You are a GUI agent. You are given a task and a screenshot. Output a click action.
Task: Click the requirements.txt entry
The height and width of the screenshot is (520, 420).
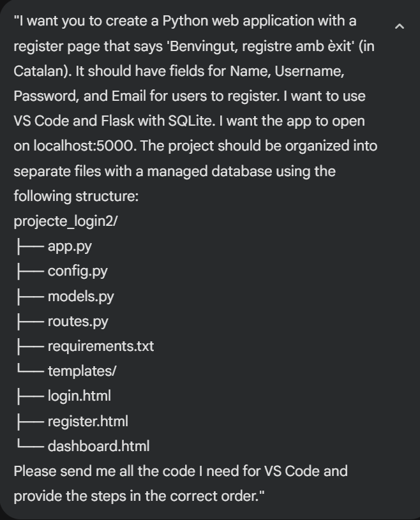click(100, 346)
